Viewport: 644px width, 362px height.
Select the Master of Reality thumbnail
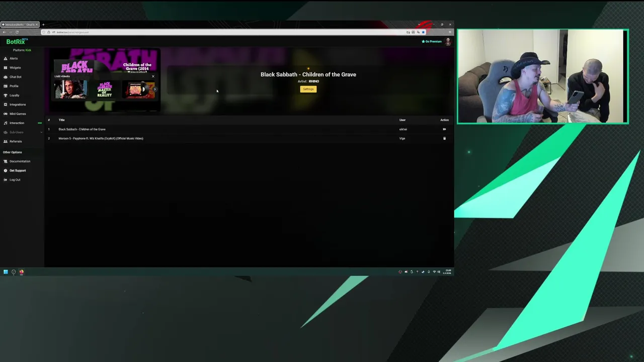pos(105,89)
